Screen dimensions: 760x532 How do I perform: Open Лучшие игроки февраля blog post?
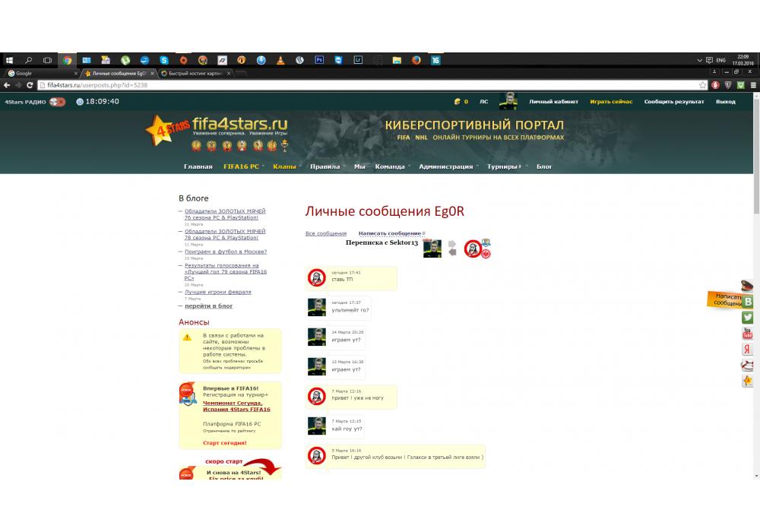(217, 292)
